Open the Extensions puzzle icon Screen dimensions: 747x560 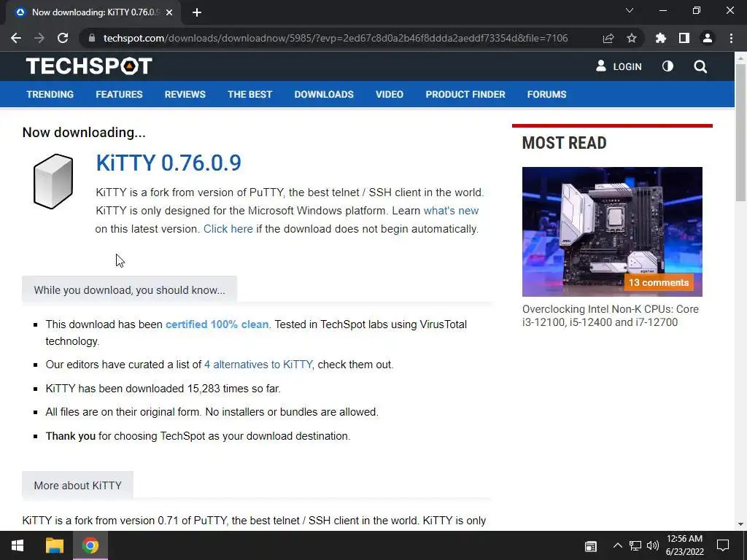[661, 38]
